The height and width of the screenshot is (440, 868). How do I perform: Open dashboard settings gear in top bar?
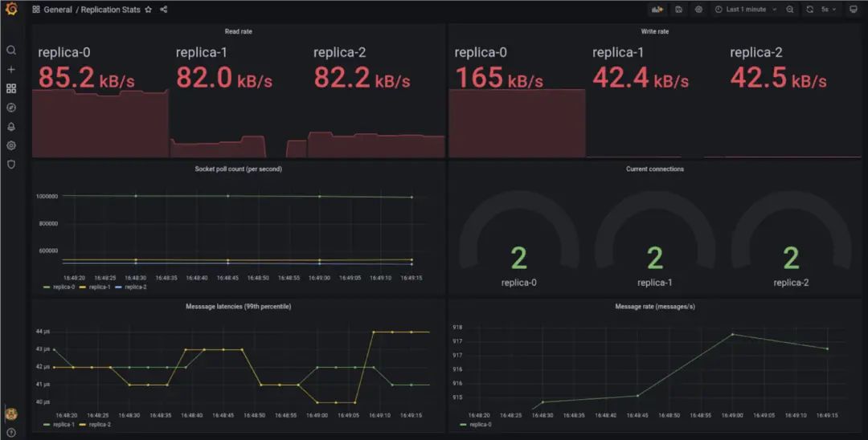coord(698,10)
